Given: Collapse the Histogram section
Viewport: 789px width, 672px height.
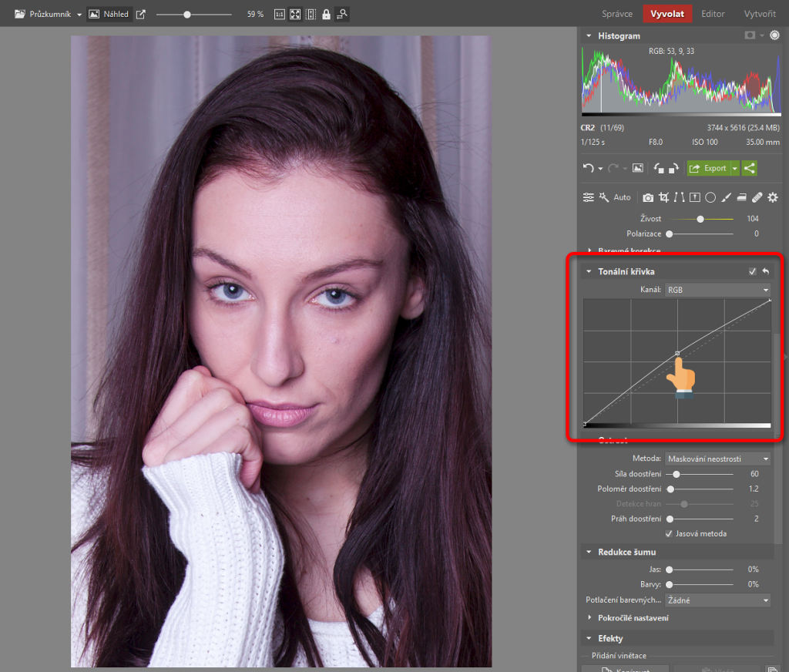Looking at the screenshot, I should click(589, 35).
